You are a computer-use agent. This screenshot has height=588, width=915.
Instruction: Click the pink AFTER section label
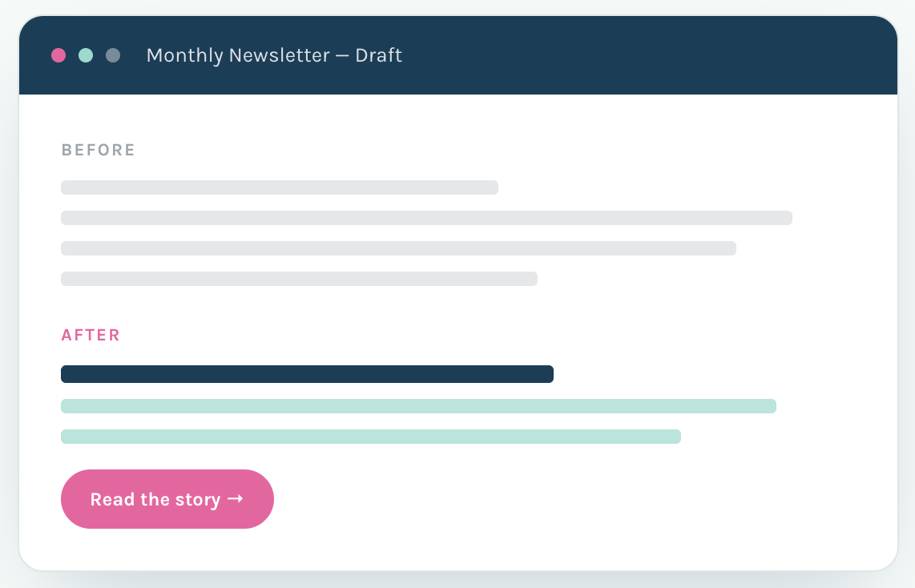click(91, 335)
